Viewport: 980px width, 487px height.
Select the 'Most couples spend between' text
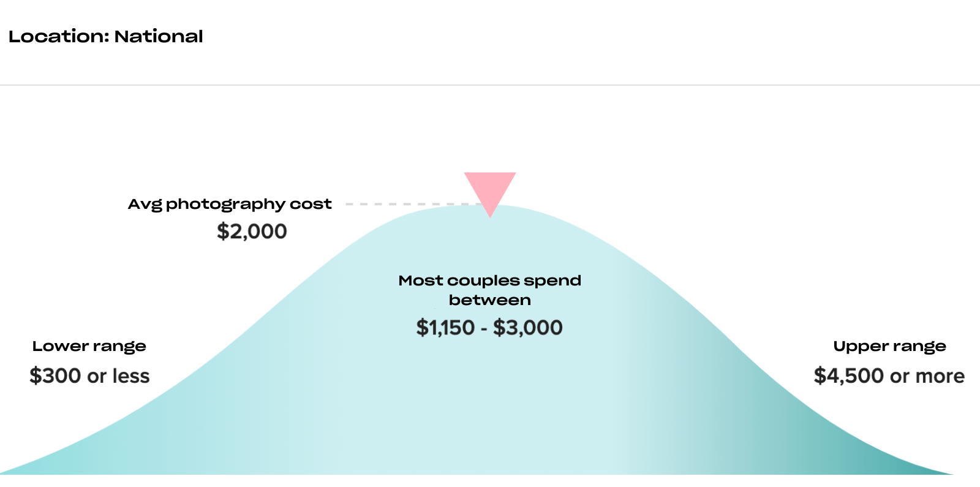tap(490, 290)
